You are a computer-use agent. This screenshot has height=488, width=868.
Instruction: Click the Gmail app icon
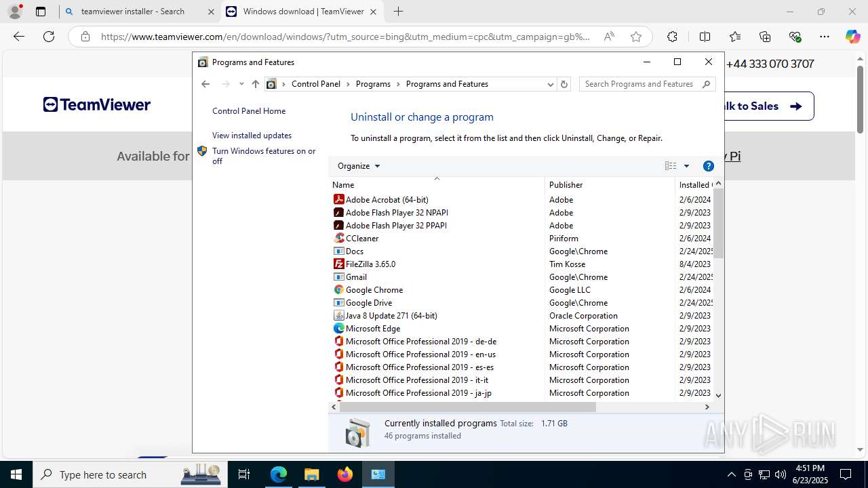click(x=339, y=277)
